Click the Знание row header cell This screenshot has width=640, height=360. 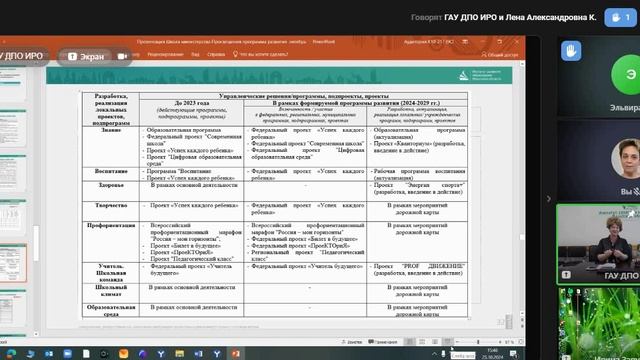tap(111, 147)
